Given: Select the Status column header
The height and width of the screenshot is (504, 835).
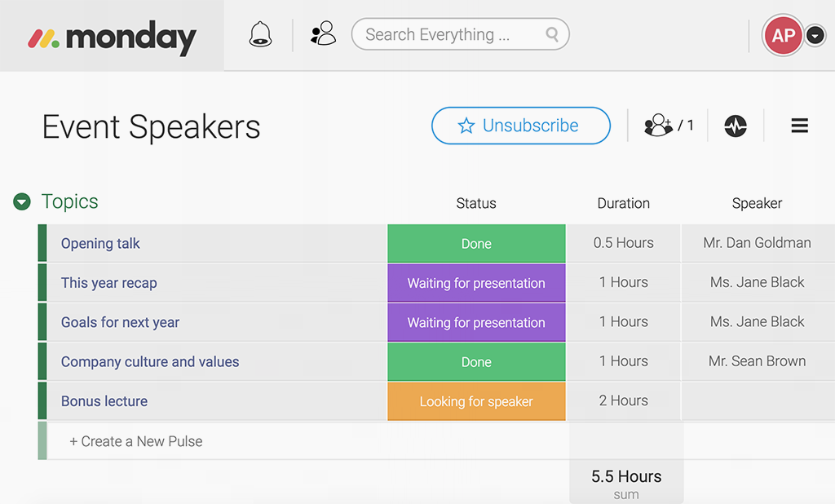Looking at the screenshot, I should (x=476, y=204).
